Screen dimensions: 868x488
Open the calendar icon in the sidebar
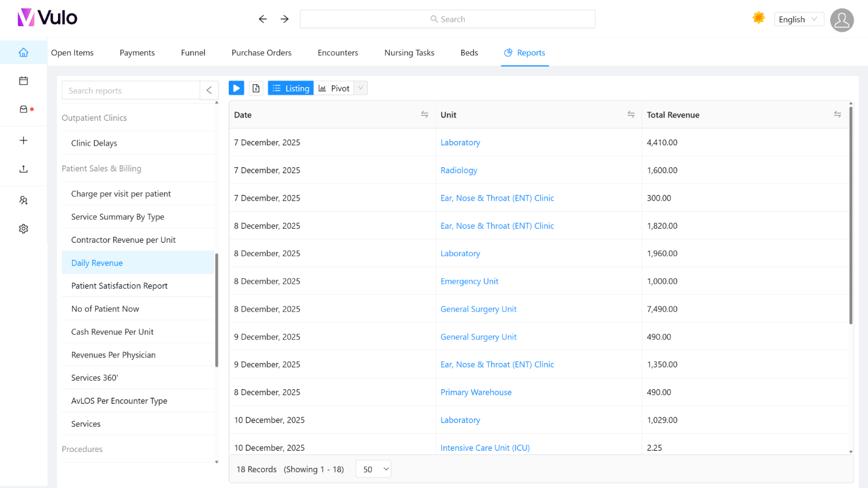pyautogui.click(x=23, y=80)
